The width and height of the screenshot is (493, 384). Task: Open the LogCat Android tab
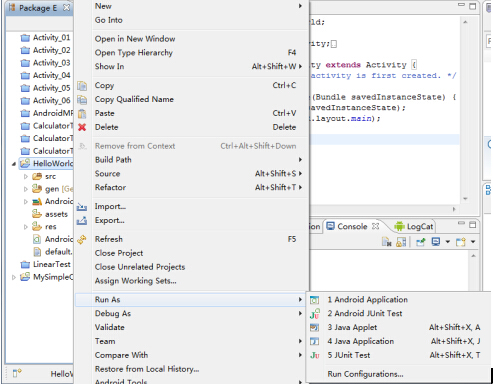click(413, 227)
